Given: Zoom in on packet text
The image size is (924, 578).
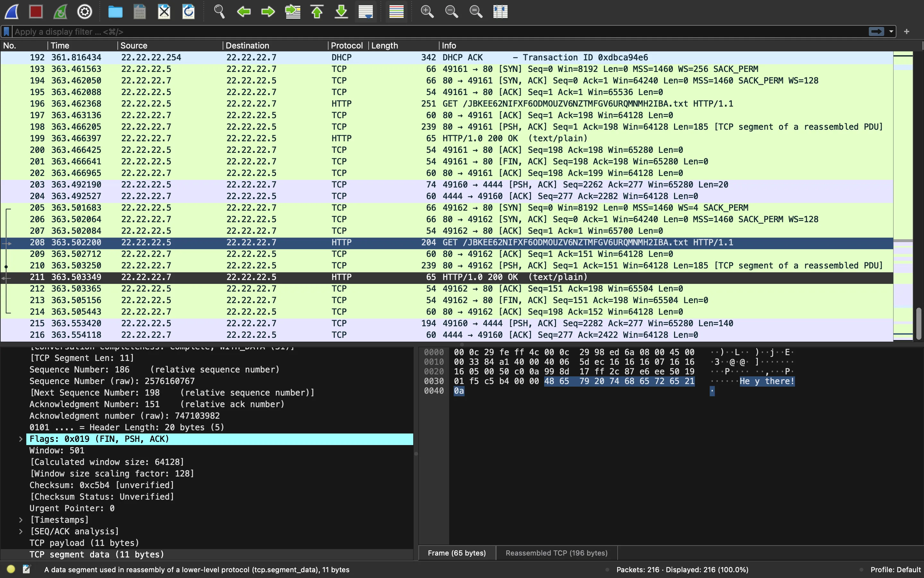Looking at the screenshot, I should tap(427, 12).
